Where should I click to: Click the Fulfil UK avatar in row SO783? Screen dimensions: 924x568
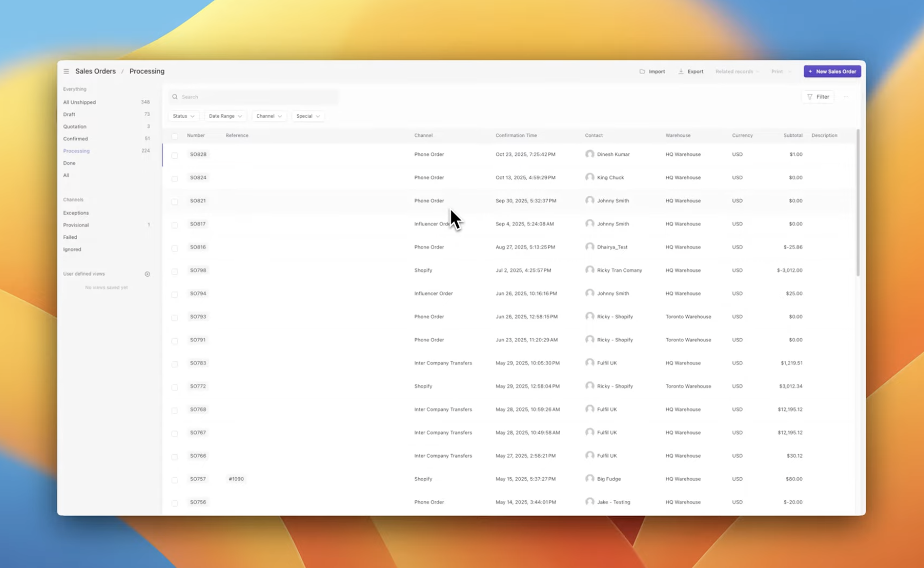pos(590,363)
